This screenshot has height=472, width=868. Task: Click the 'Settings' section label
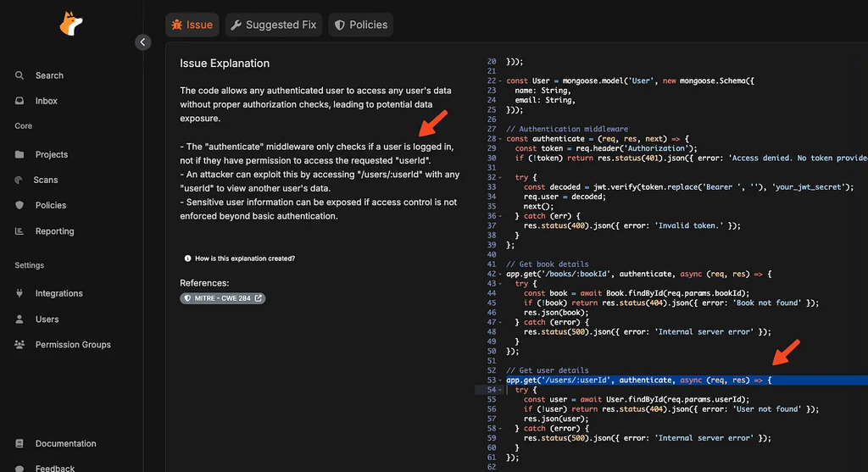pyautogui.click(x=30, y=265)
